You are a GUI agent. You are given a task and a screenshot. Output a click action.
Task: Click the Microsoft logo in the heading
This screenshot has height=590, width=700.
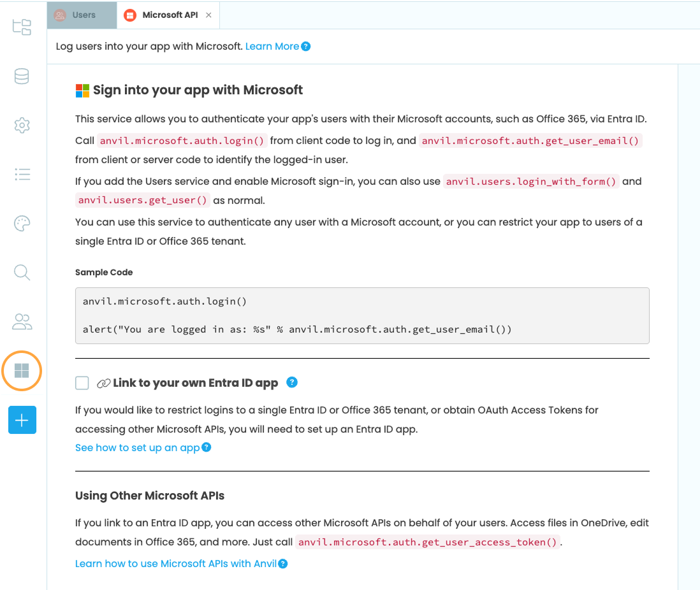82,90
